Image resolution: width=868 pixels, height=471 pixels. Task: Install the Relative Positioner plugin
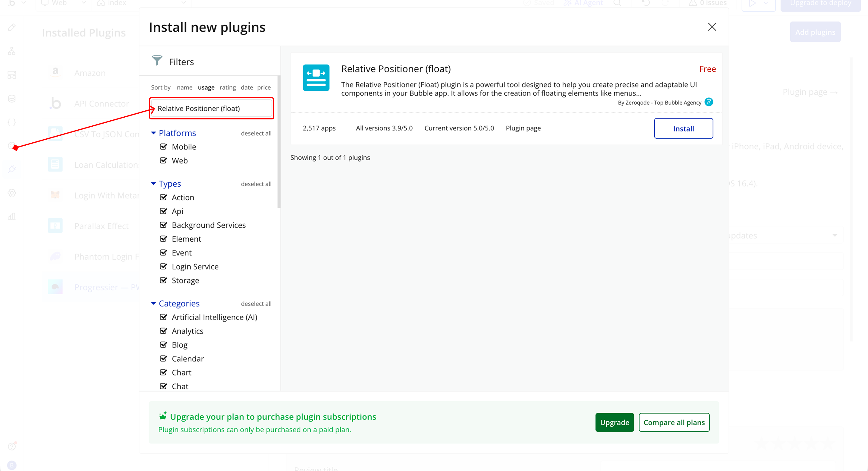coord(683,128)
